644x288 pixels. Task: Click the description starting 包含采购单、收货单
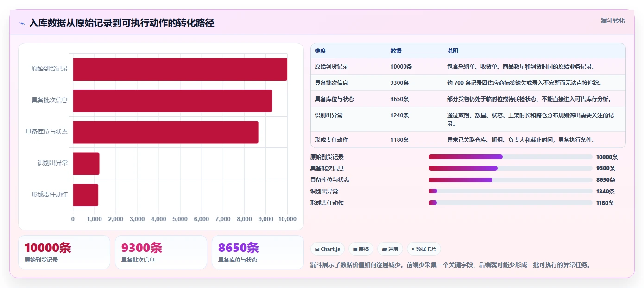pos(521,67)
